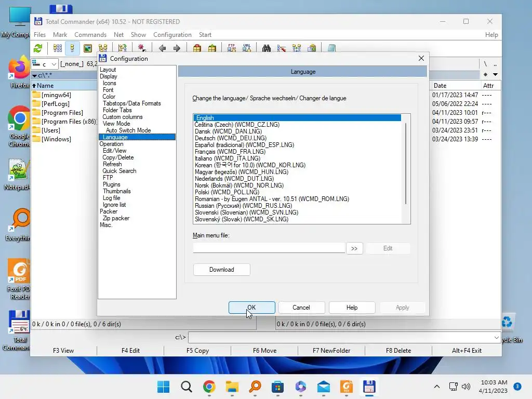This screenshot has width=532, height=399.
Task: Go forward using the right arrow icon
Action: 177,48
